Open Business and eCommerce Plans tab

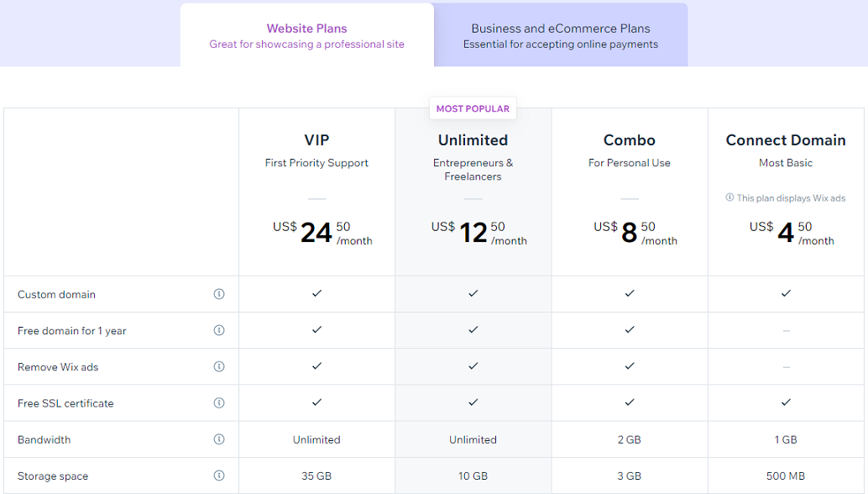561,35
